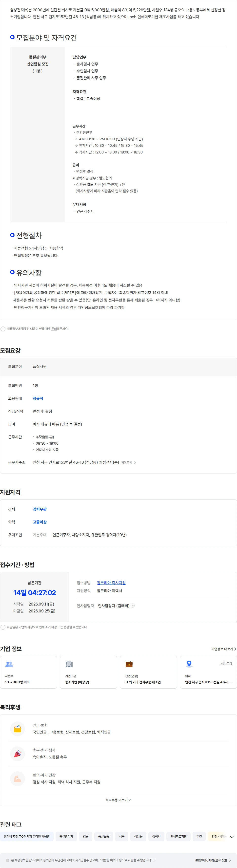Select the 검증 tag
237x868 pixels.
point(86,836)
